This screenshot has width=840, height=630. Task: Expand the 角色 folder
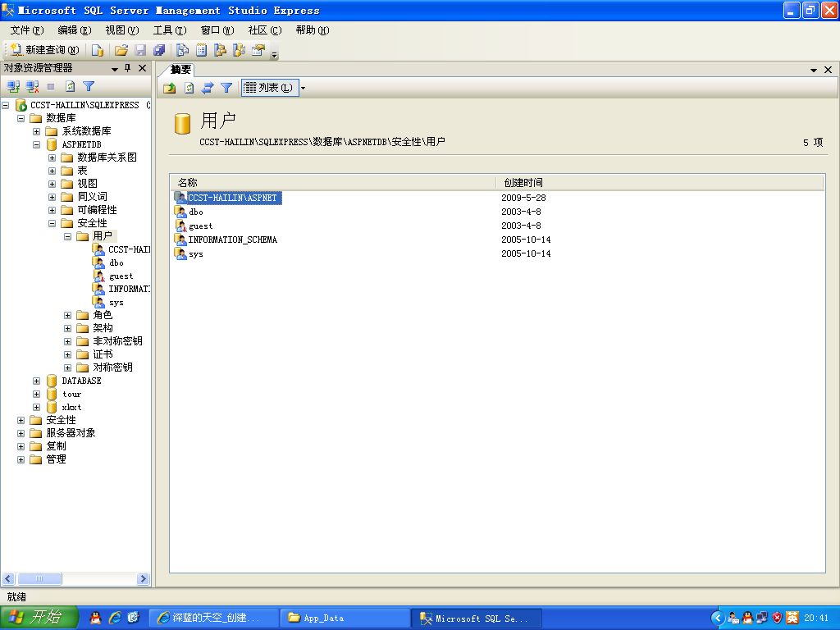[67, 315]
